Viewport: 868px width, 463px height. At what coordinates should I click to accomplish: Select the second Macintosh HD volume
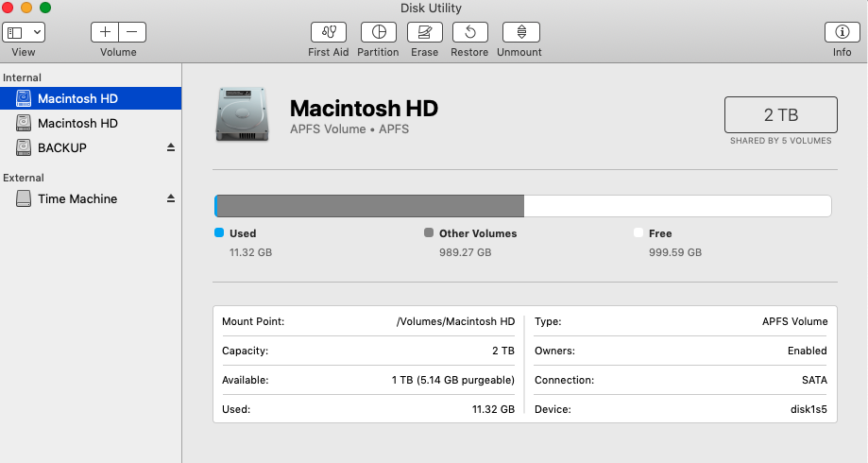(x=91, y=123)
